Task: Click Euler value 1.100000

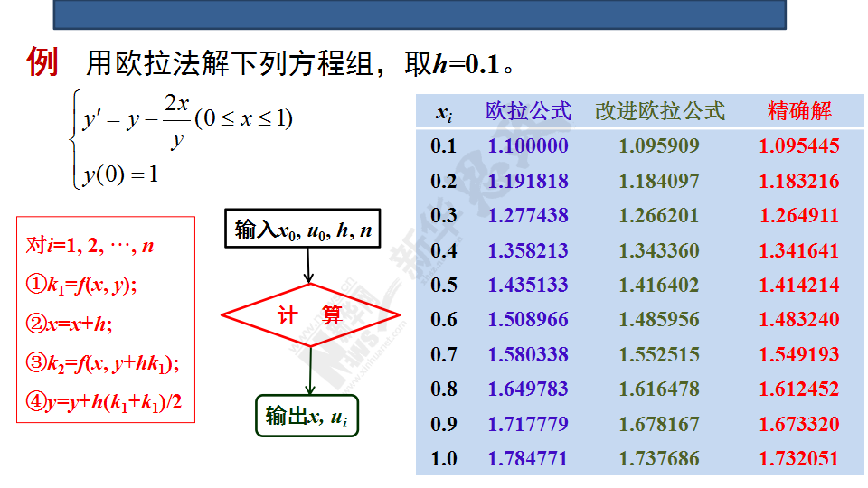Action: pos(528,146)
